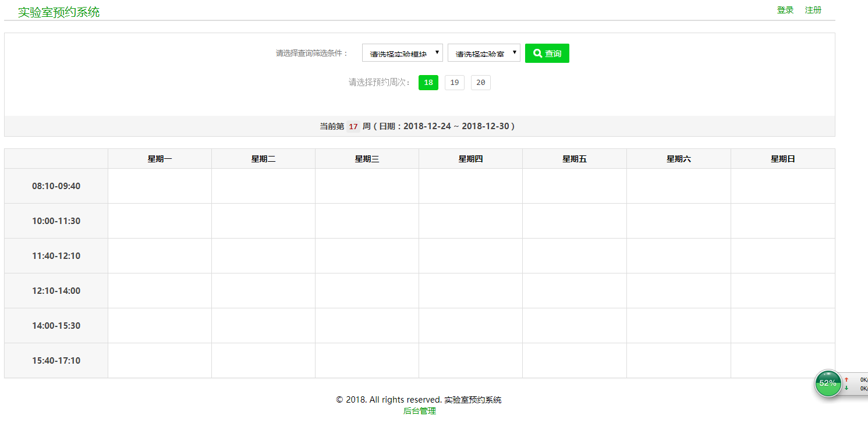Click the 星期日 14:00-15:30 schedule cell

[782, 326]
